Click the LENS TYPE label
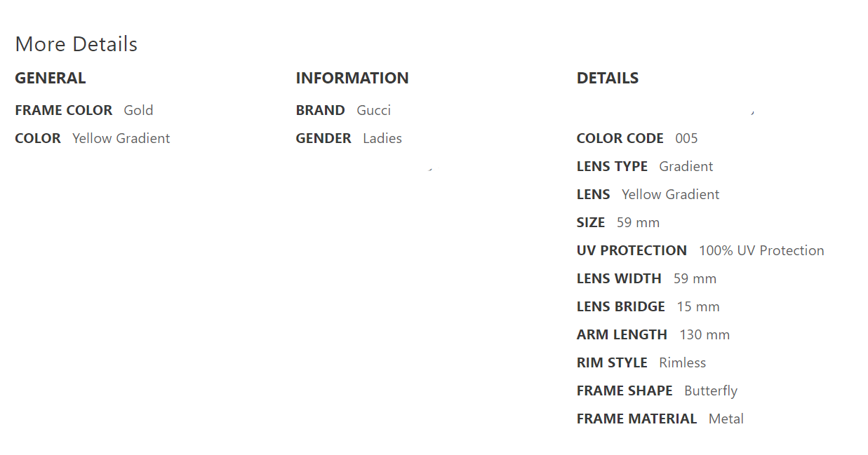Image resolution: width=868 pixels, height=455 pixels. [612, 166]
